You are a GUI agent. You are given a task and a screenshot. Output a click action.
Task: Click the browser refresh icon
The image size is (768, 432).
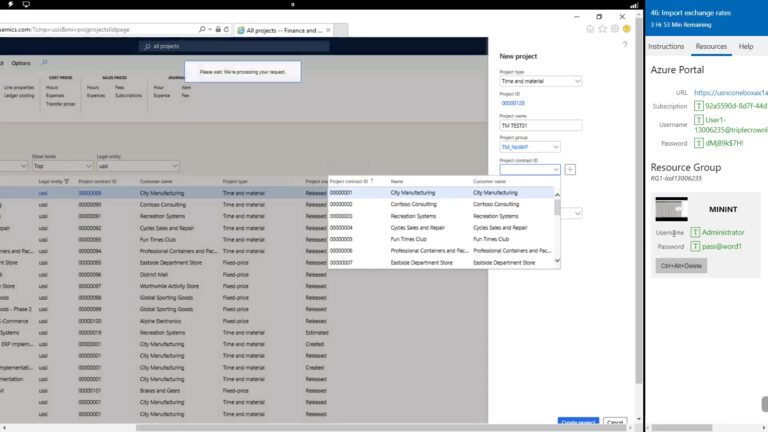(226, 29)
